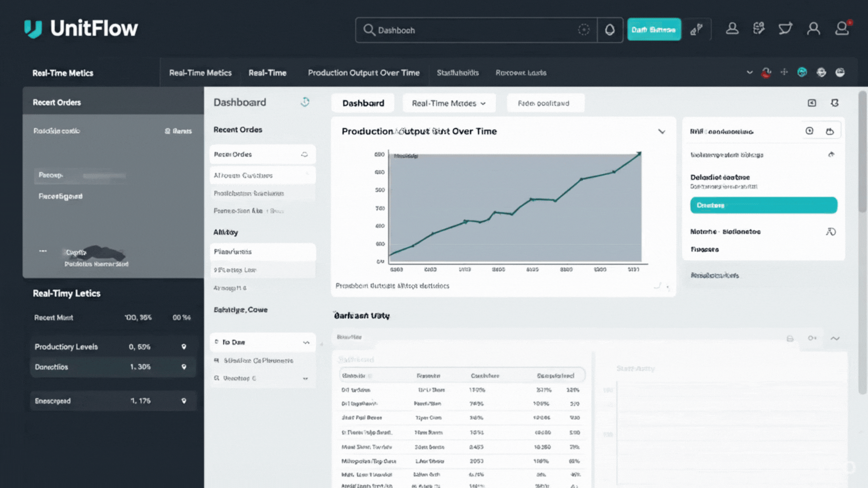The height and width of the screenshot is (488, 868).
Task: Select the Dashboard tab above the chart
Action: (363, 103)
